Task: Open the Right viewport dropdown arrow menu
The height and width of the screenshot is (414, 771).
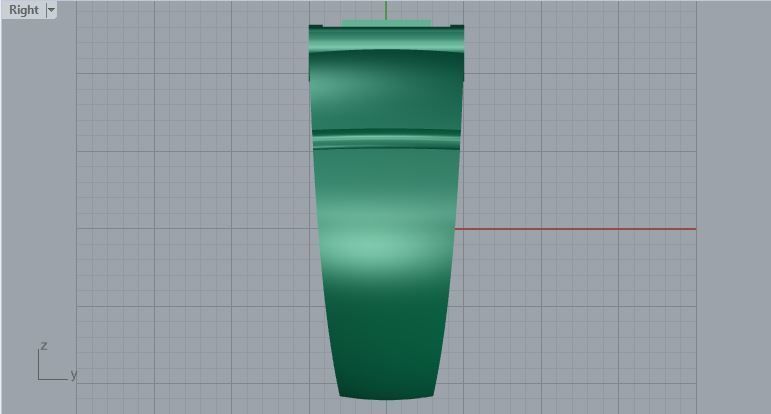Action: coord(51,10)
